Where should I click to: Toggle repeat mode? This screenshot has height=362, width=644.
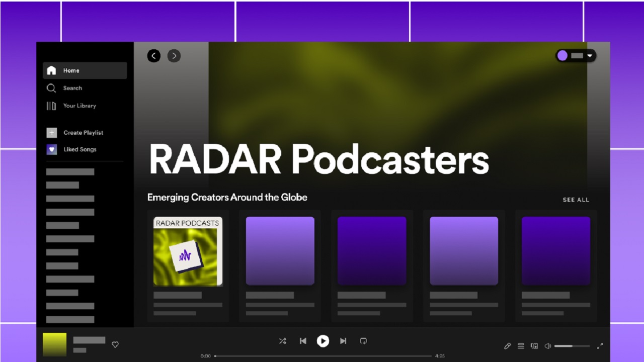pyautogui.click(x=363, y=341)
